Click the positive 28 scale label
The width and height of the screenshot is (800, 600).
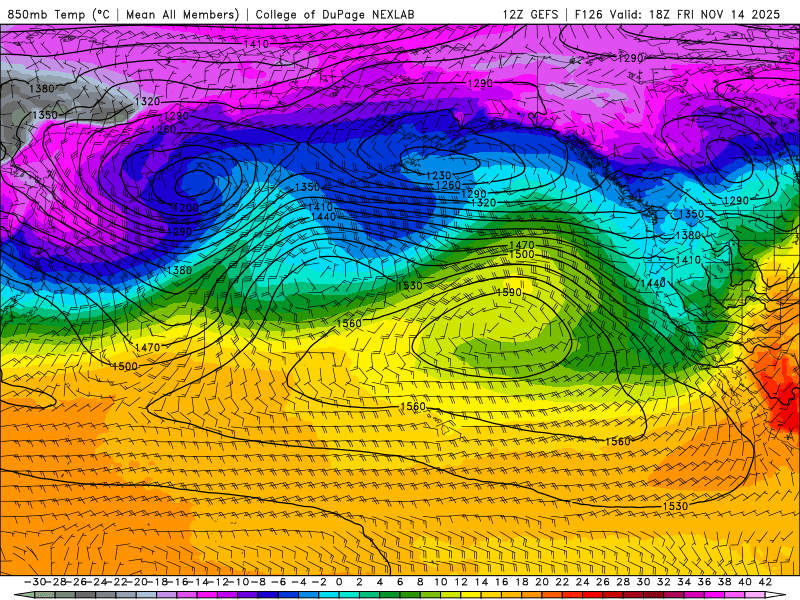point(623,582)
